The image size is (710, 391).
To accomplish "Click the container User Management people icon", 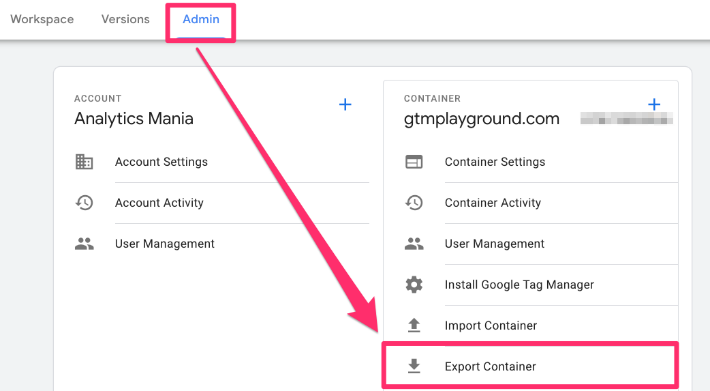I will [414, 243].
